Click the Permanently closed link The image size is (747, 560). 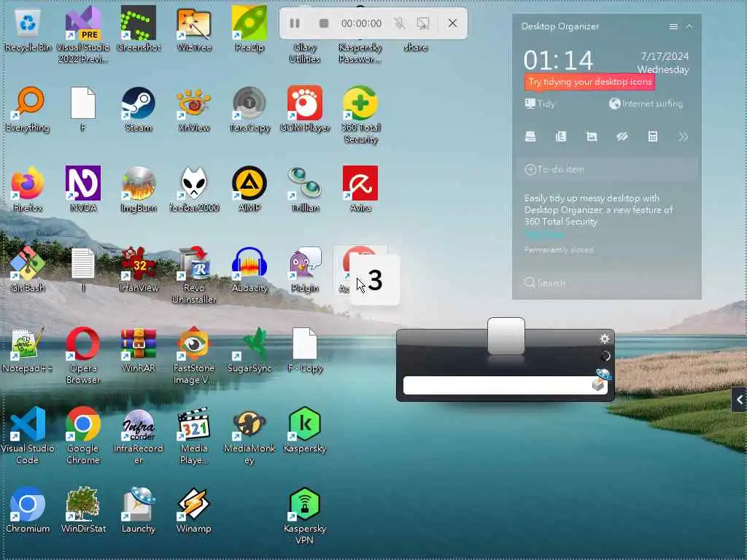tap(559, 249)
